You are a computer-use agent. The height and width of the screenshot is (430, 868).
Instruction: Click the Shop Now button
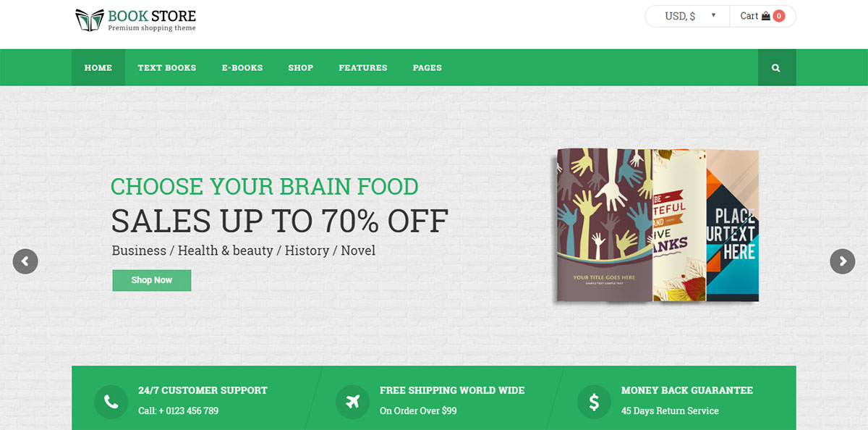click(152, 280)
